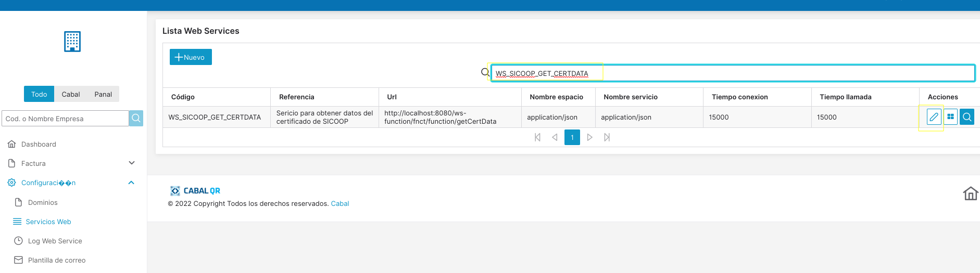Screen dimensions: 980x273
Task: Expand the Factura menu chevron
Action: coord(132,163)
